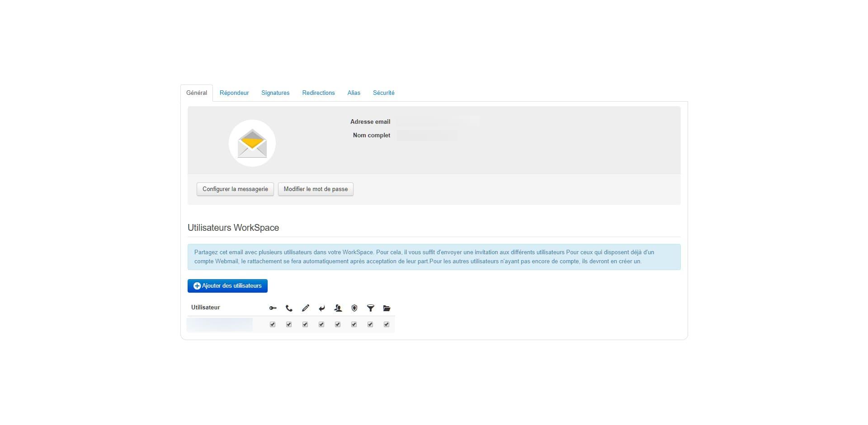The width and height of the screenshot is (868, 425).
Task: Uncheck the key permission checkbox
Action: coord(273,324)
